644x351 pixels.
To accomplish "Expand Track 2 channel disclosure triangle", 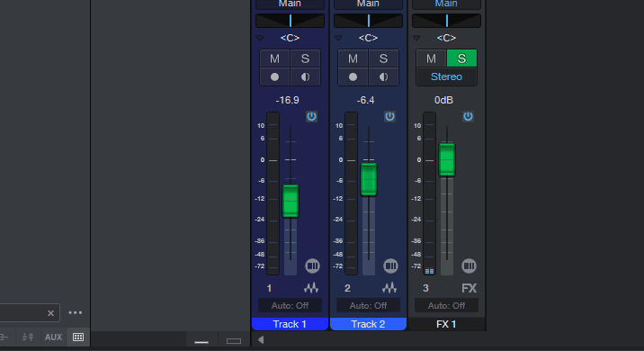I will tap(338, 38).
